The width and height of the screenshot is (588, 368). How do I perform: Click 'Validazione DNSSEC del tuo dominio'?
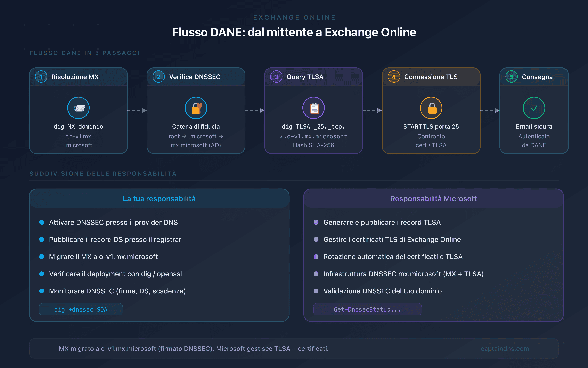click(x=383, y=291)
